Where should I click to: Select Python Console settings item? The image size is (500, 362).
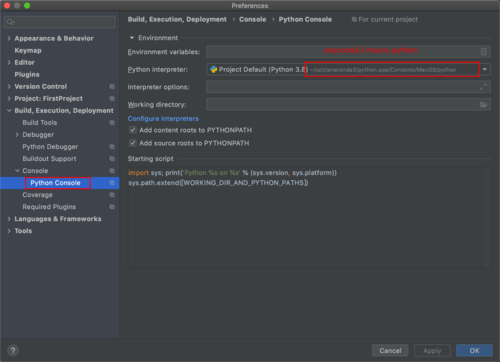(x=55, y=183)
